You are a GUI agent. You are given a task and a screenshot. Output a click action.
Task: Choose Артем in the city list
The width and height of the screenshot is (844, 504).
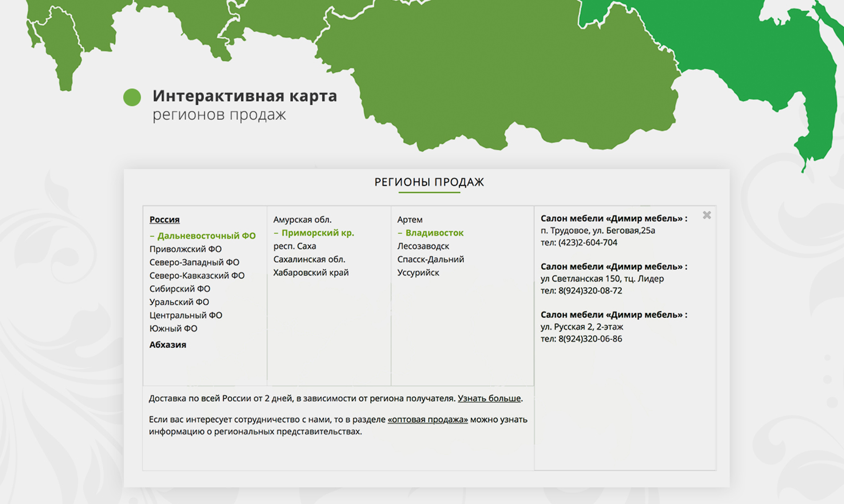point(410,219)
